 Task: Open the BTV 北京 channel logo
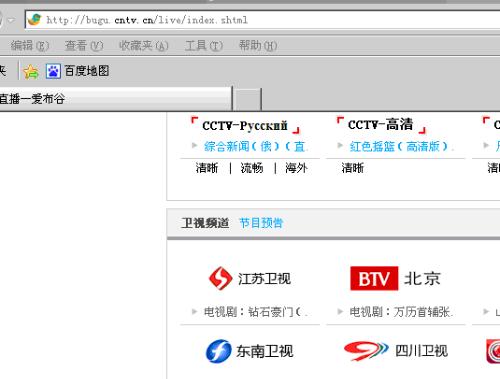tap(395, 278)
